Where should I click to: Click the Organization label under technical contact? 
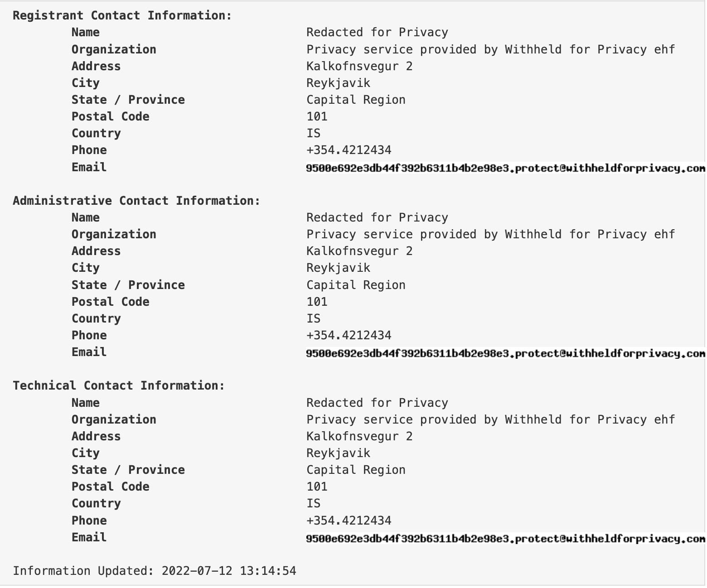pyautogui.click(x=114, y=419)
